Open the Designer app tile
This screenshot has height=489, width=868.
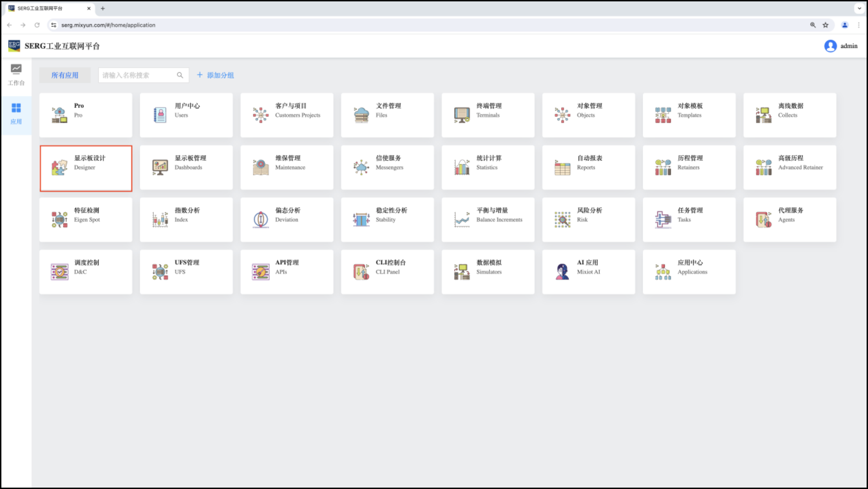click(86, 168)
